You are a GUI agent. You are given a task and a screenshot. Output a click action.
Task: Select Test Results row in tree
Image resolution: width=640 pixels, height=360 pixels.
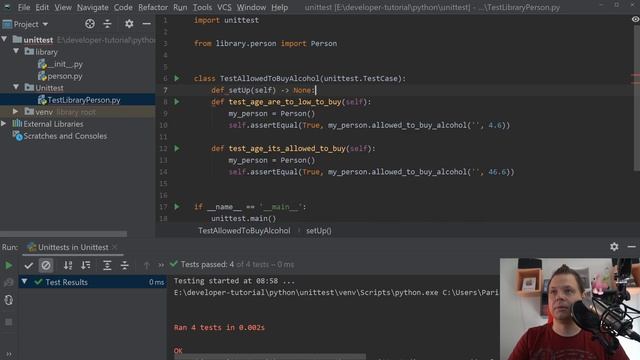click(93, 282)
